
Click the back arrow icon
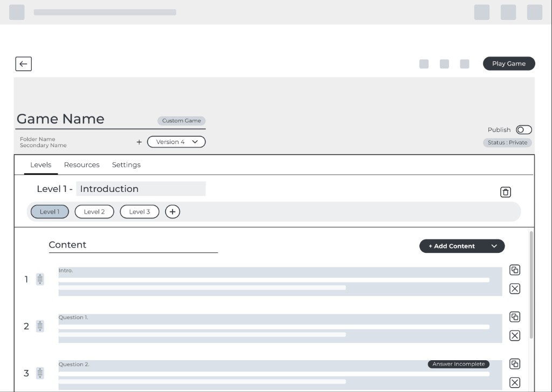point(23,64)
